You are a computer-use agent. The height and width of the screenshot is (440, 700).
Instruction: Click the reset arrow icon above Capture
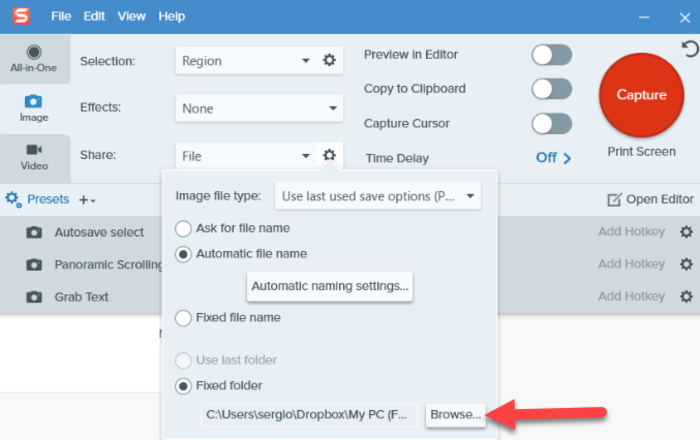[x=689, y=48]
